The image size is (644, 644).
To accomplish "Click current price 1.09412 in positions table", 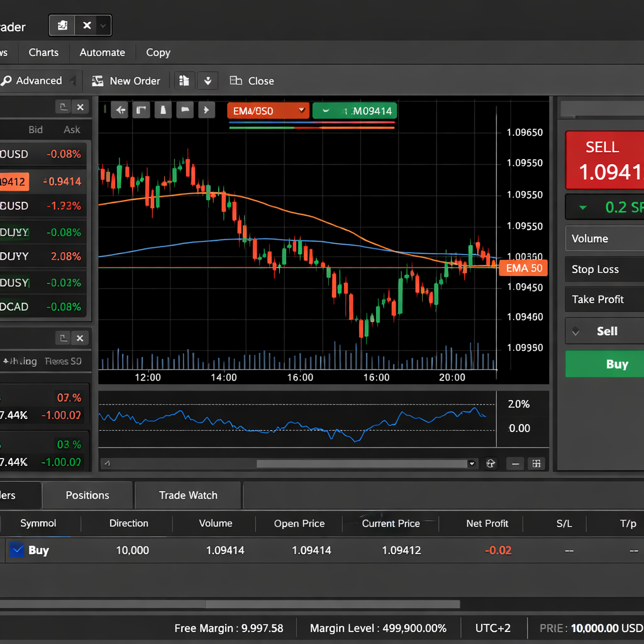I will (x=401, y=550).
